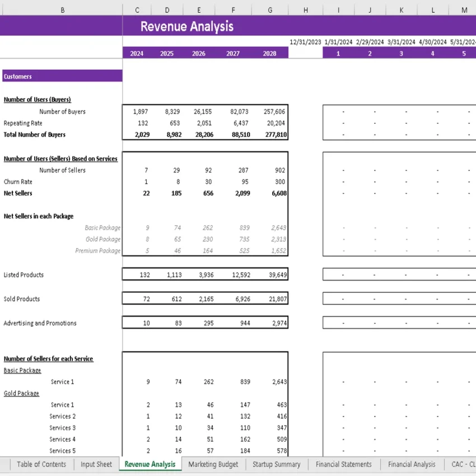Select column G header
Viewport: 476px width, 476px height.
(x=270, y=10)
